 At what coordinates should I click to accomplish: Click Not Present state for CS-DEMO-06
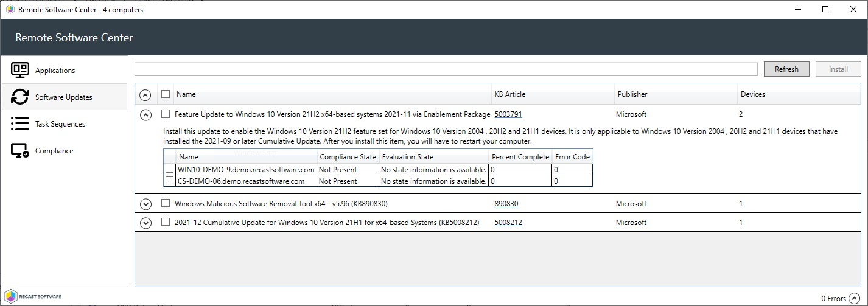coord(338,181)
